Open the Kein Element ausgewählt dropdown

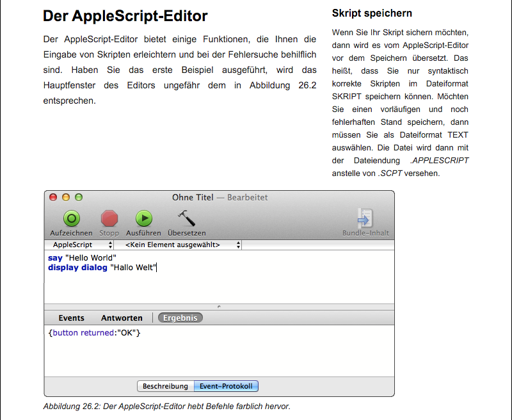click(178, 245)
